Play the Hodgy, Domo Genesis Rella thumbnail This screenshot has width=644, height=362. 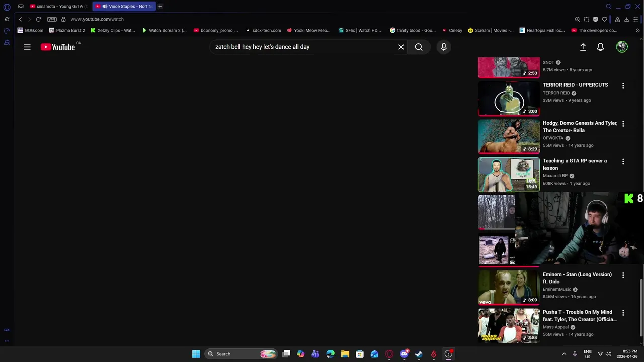click(509, 136)
